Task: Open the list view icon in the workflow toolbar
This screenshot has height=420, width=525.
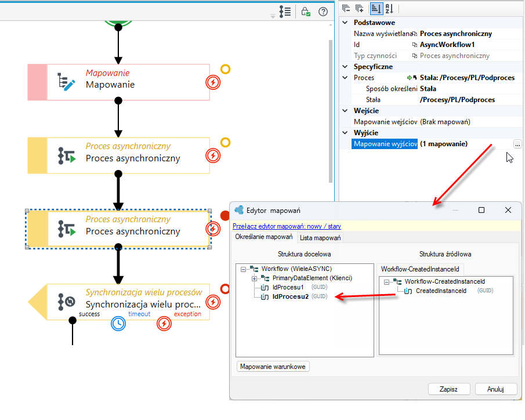Action: tap(285, 12)
